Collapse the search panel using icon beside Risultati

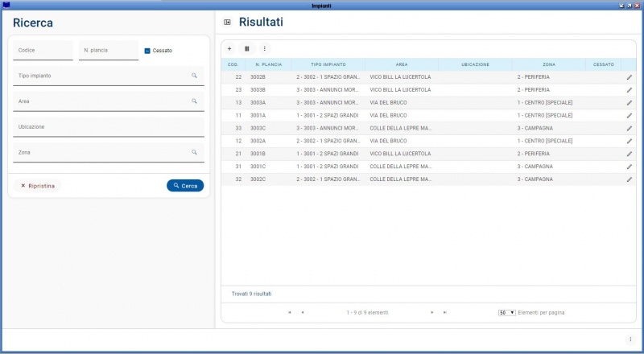[x=227, y=23]
